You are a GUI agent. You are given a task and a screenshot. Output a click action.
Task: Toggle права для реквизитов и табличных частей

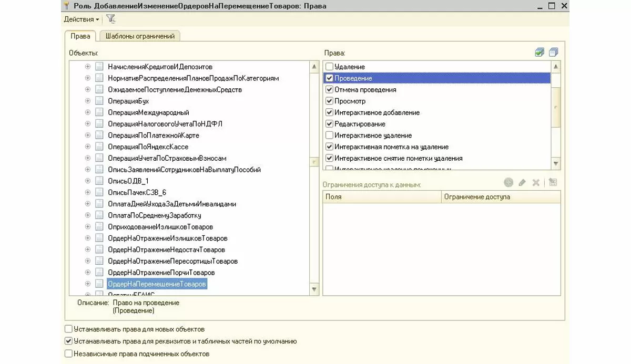tap(68, 341)
